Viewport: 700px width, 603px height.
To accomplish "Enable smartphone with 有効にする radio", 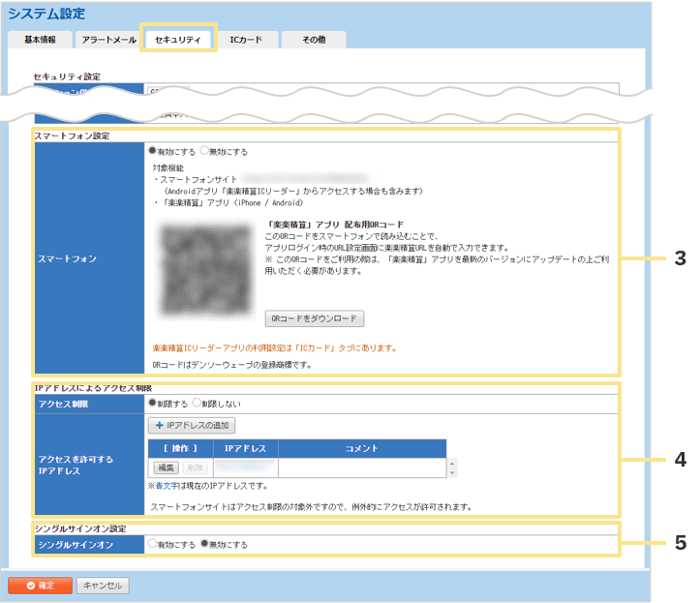I will click(152, 151).
